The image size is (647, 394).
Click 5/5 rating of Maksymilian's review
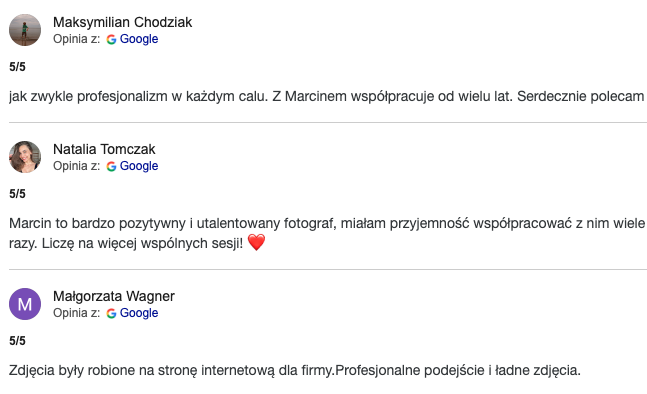point(17,67)
